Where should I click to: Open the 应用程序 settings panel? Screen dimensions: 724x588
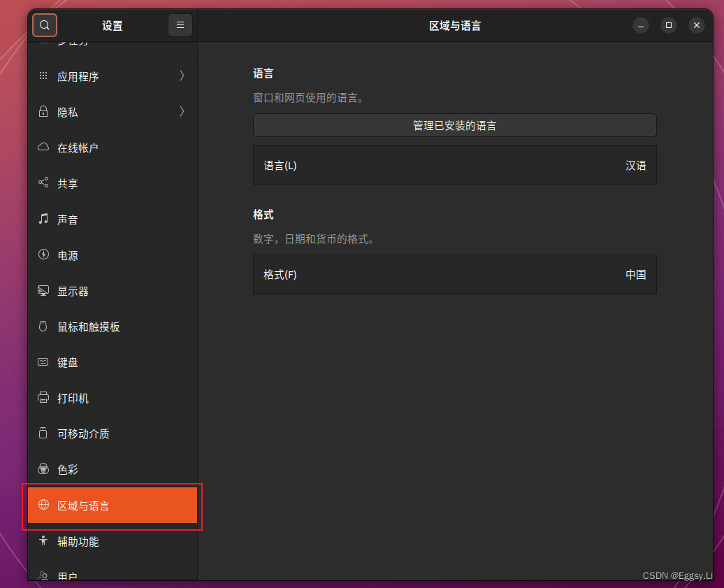coord(113,76)
